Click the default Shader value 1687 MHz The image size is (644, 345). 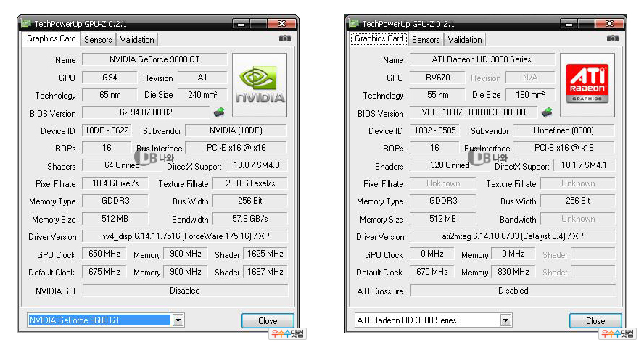click(265, 272)
